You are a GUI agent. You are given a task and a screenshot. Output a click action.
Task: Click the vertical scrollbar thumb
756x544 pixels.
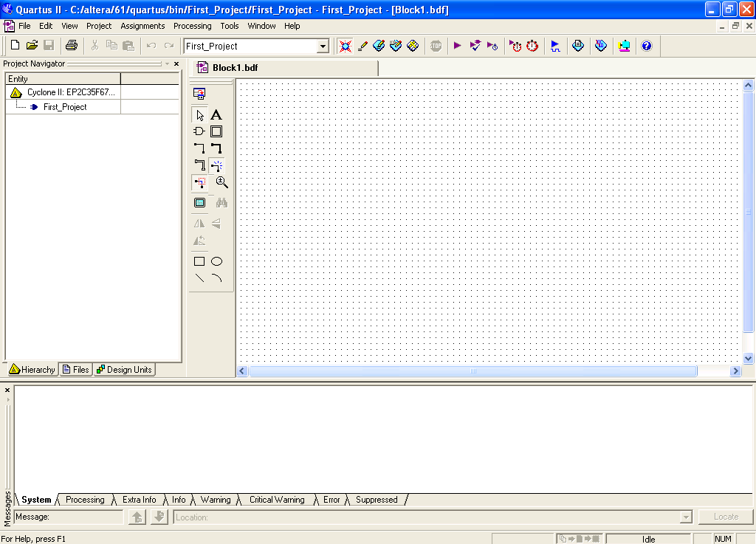749,212
